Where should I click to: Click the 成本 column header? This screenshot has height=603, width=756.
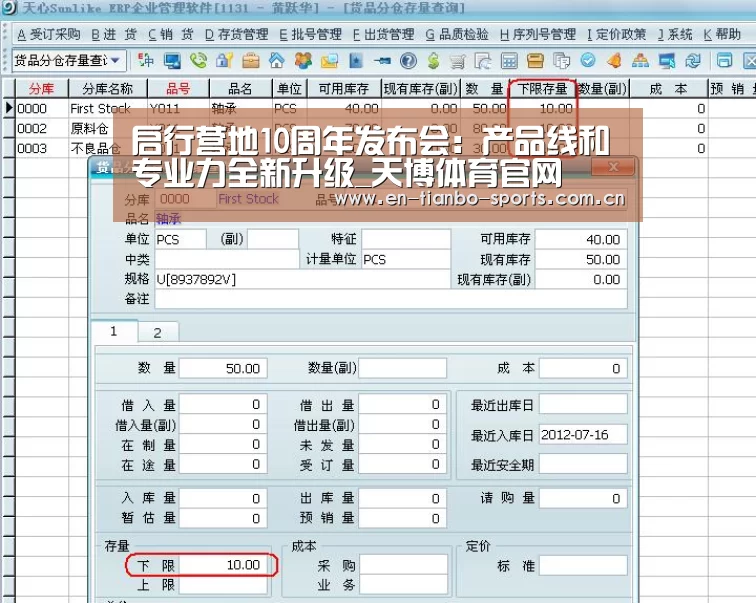tap(668, 89)
